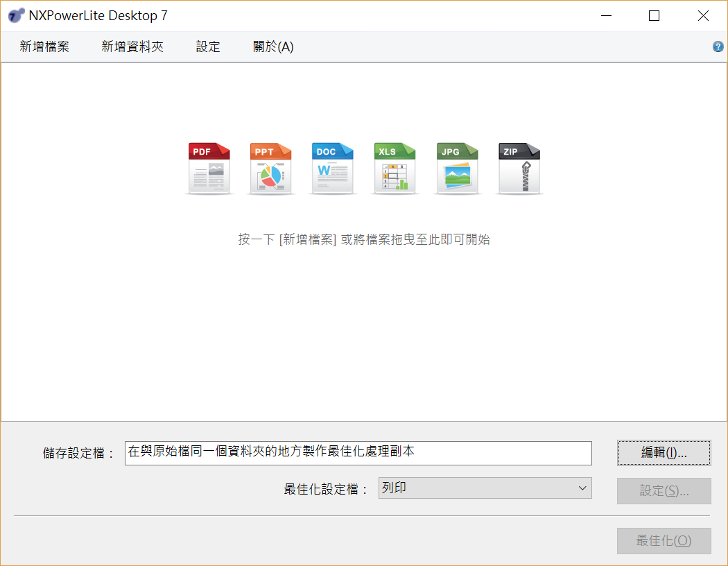Open the 新增檔案 menu item

point(44,47)
